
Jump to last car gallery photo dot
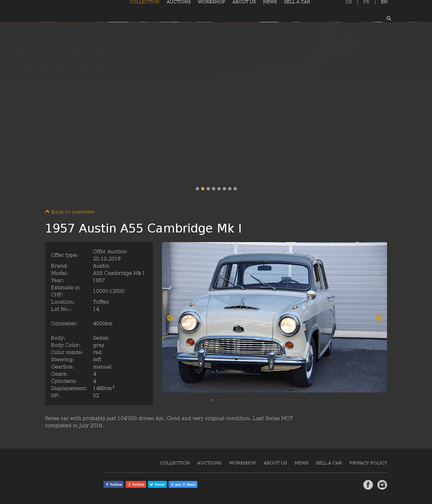(337, 400)
